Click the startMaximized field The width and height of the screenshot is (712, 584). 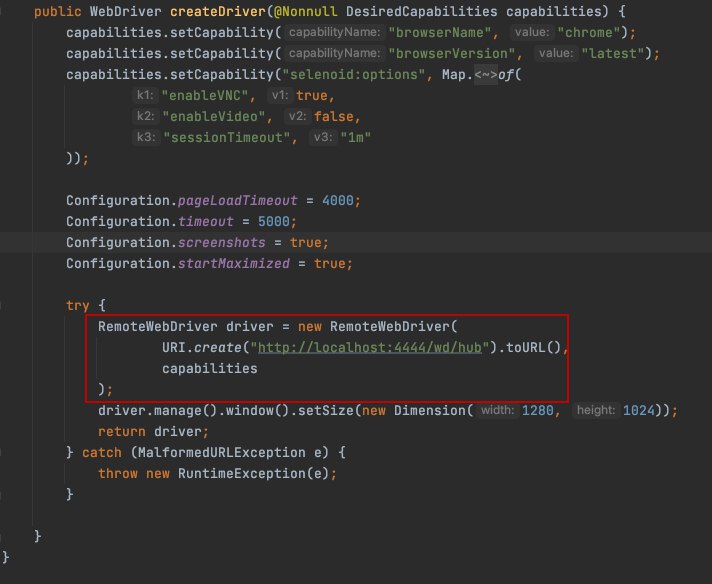tap(233, 263)
